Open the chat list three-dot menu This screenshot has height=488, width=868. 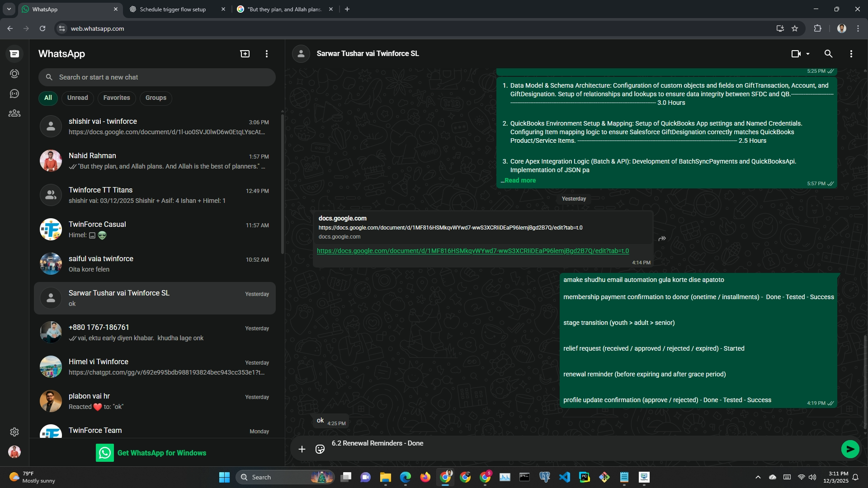pyautogui.click(x=267, y=54)
